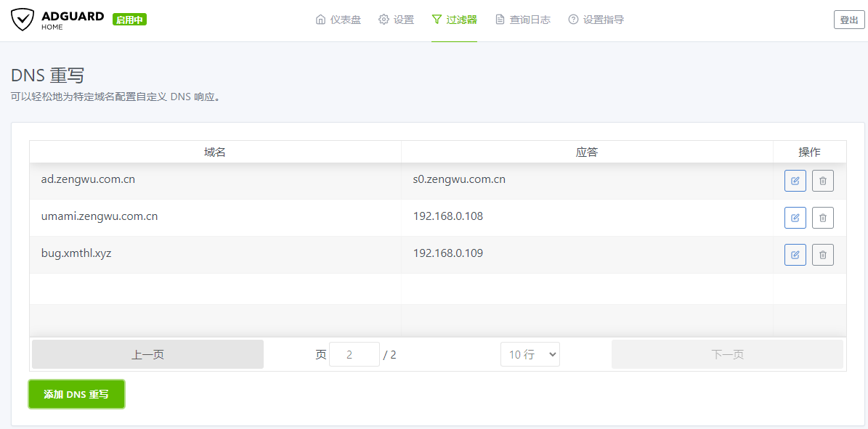Edit the ad.zengwu.com.cn rewrite entry
The height and width of the screenshot is (429, 868).
795,181
